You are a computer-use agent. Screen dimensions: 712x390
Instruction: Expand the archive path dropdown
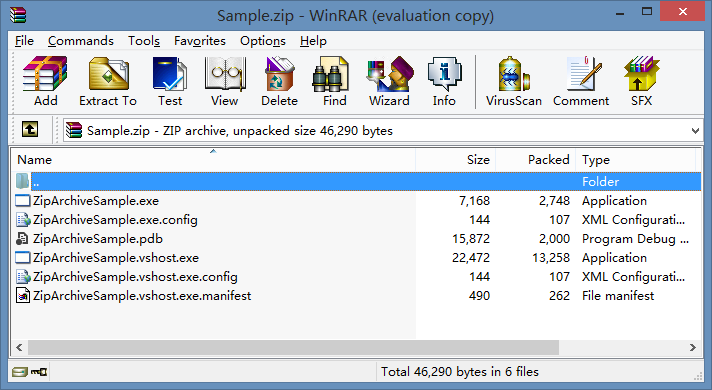click(695, 131)
